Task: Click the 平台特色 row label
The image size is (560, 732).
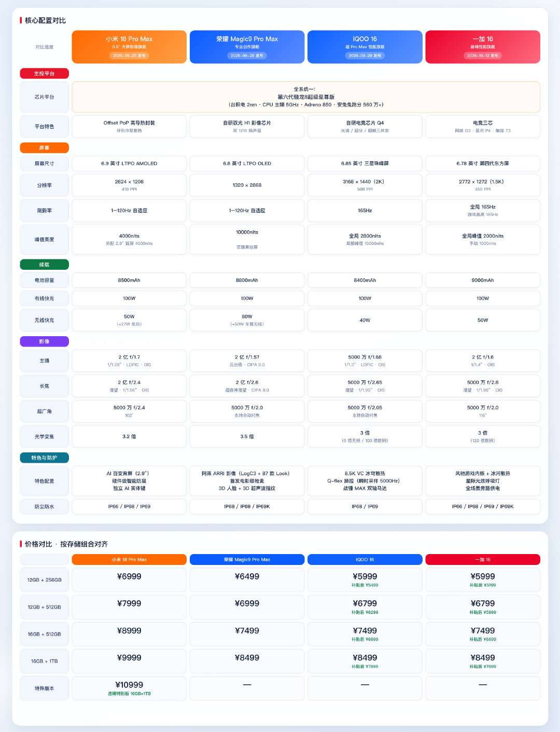Action: pyautogui.click(x=44, y=127)
